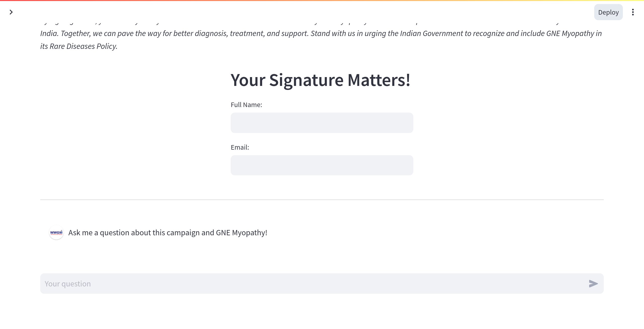The height and width of the screenshot is (329, 644).
Task: Send the question with the arrow icon
Action: (x=593, y=284)
